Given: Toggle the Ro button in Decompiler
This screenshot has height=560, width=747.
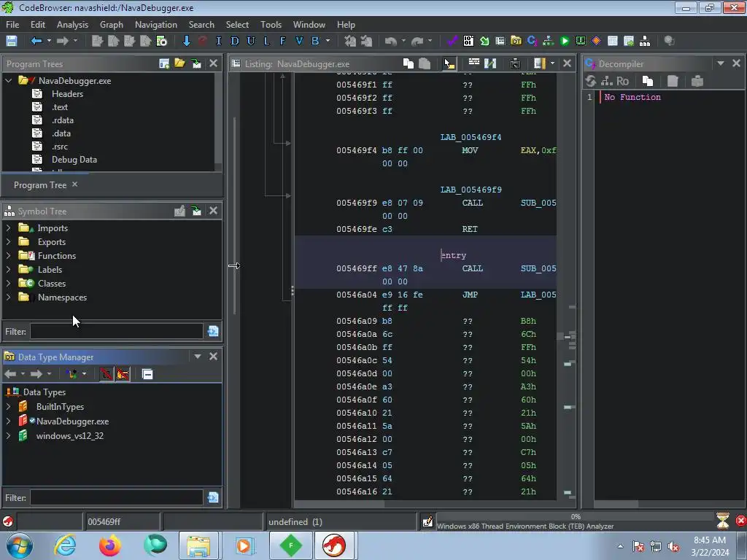Looking at the screenshot, I should click(x=623, y=81).
